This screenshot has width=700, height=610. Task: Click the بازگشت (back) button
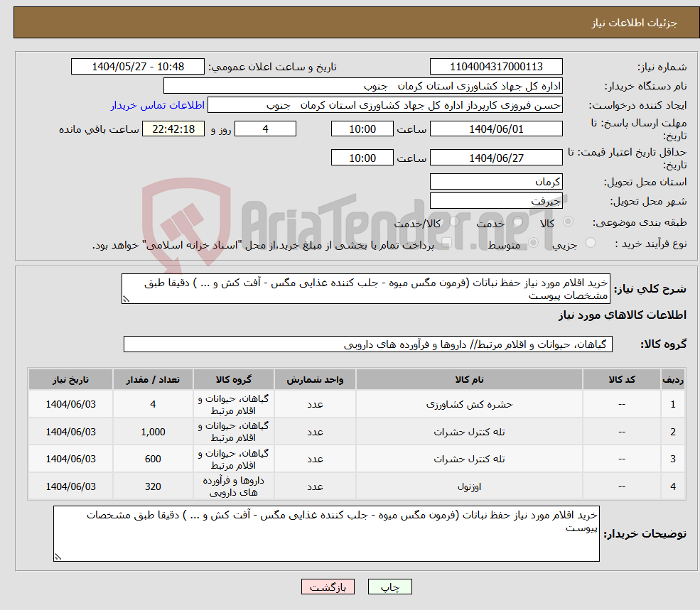328,587
